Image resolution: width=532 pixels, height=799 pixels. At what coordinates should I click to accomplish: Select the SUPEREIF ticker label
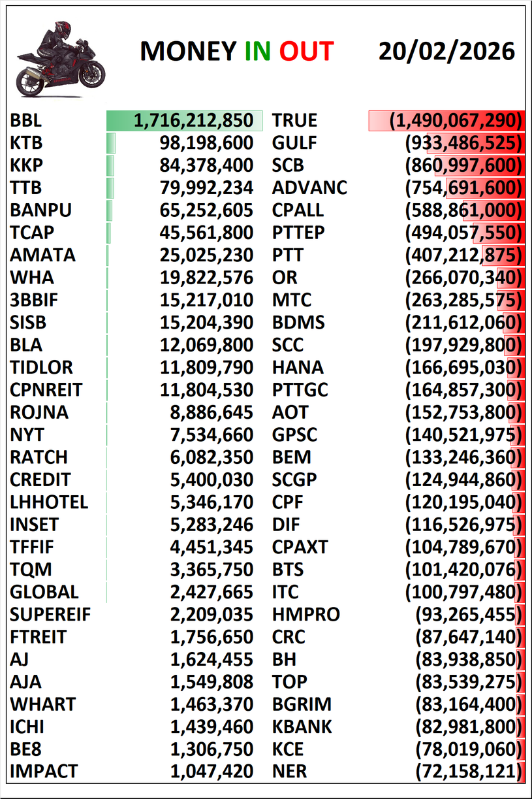(x=50, y=615)
